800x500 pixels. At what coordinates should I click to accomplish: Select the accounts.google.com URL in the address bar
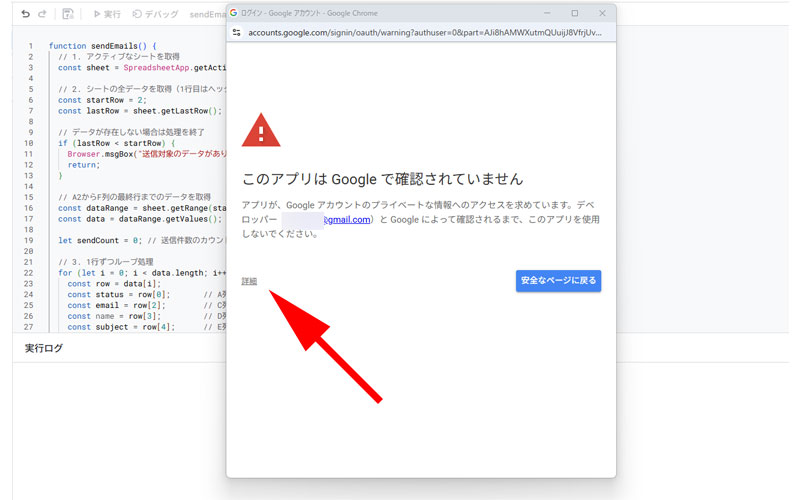click(424, 33)
